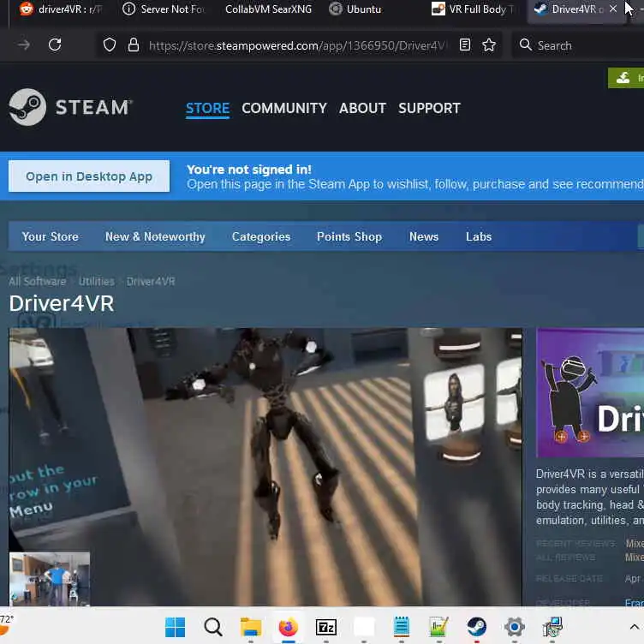This screenshot has width=644, height=644.
Task: Open the Labs link
Action: [x=479, y=236]
